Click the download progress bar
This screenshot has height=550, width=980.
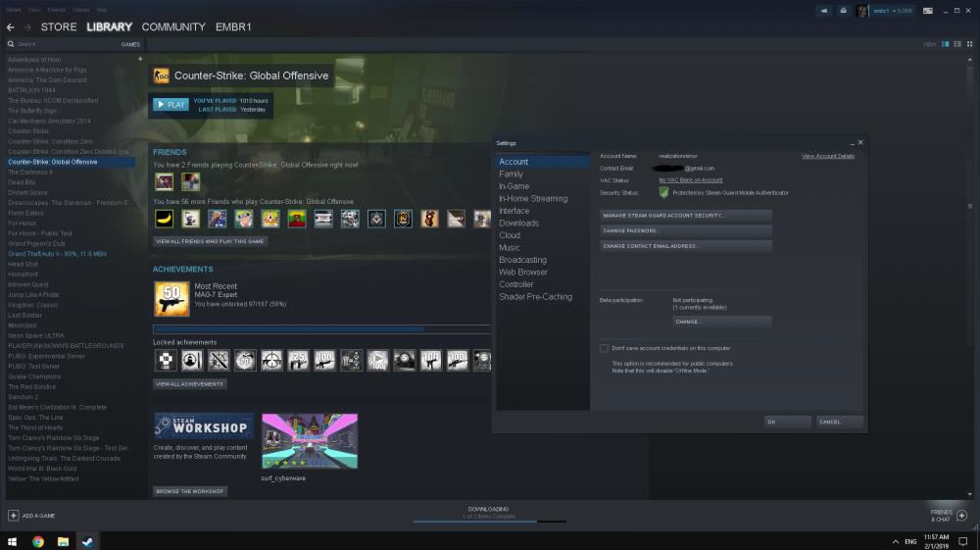489,521
